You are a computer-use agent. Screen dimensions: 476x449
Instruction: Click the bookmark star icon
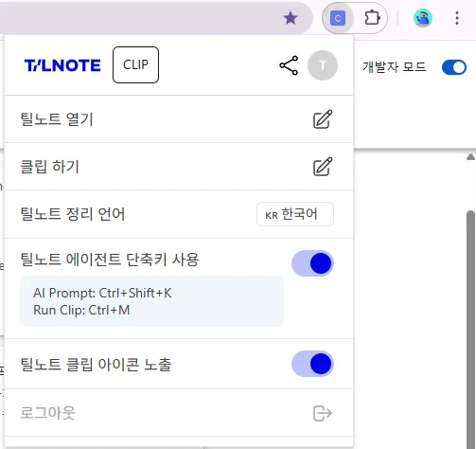point(291,18)
